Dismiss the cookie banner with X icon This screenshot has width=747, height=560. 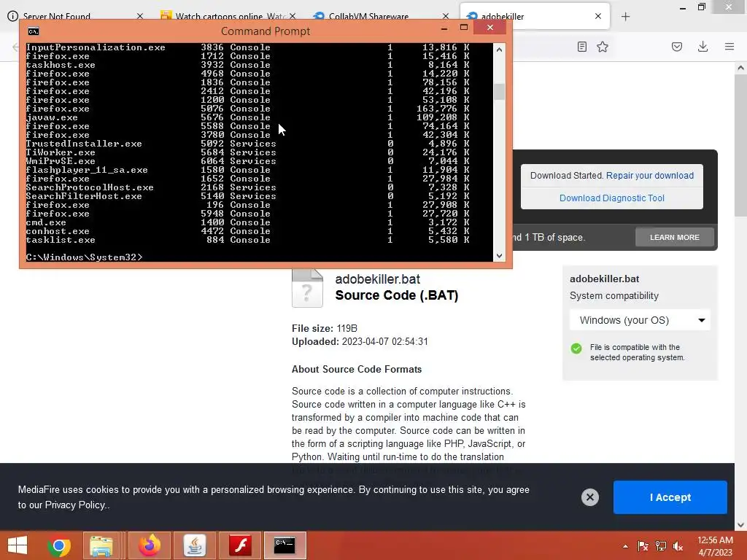pyautogui.click(x=589, y=497)
